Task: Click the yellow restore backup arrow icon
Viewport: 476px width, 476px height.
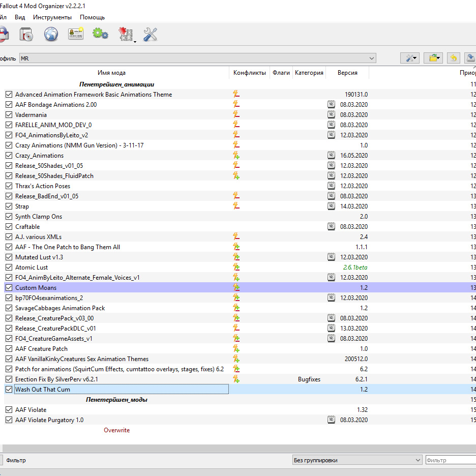Action: [454, 57]
